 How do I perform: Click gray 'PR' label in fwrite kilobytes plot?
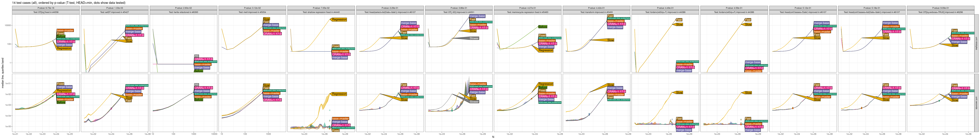(x=196, y=56)
